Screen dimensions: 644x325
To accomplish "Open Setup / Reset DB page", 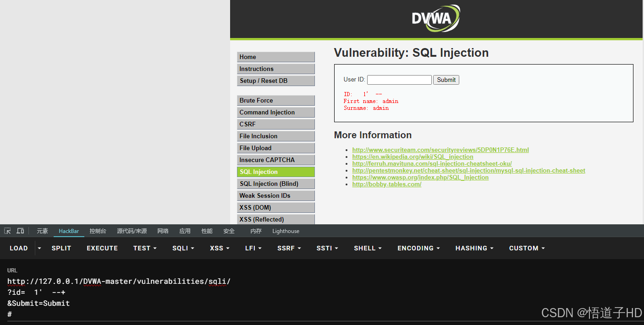I will (276, 81).
